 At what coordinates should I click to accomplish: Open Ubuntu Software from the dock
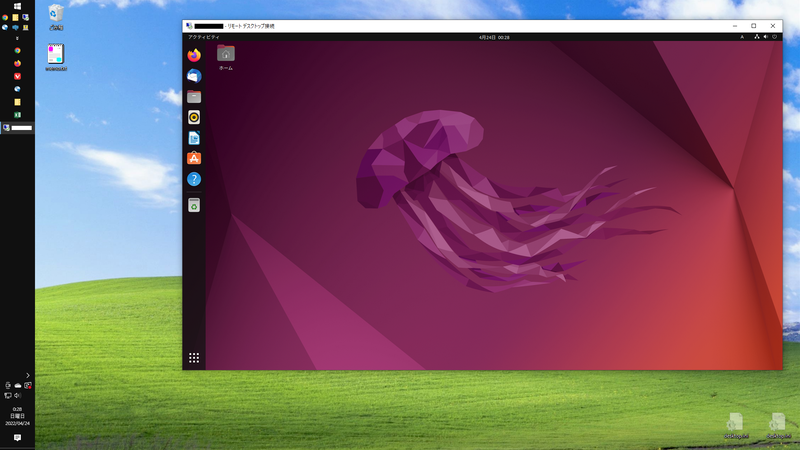tap(194, 158)
